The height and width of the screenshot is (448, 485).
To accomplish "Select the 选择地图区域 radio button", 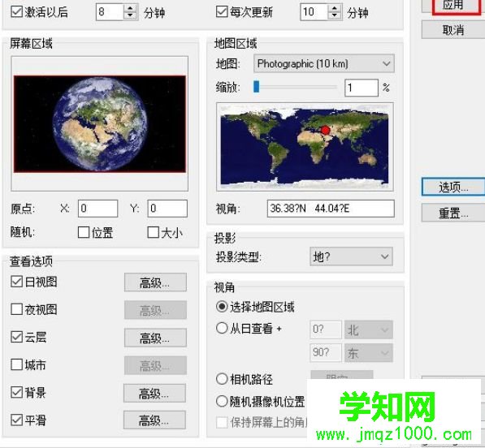I will pyautogui.click(x=222, y=307).
